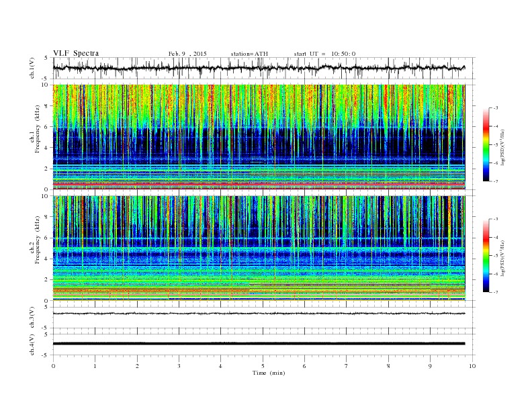This screenshot has height=411, width=532.
Task: Click the thick ch.4 voltage trace
Action: coord(259,344)
